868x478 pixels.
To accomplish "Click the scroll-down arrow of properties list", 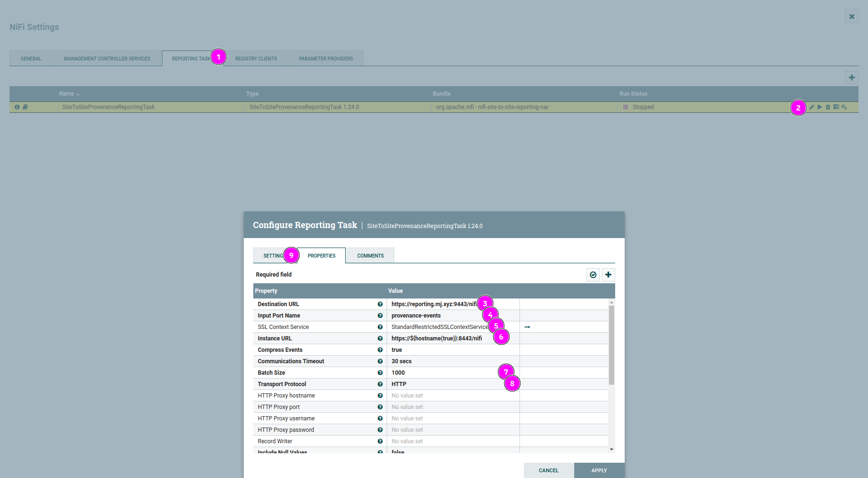I will [611, 449].
